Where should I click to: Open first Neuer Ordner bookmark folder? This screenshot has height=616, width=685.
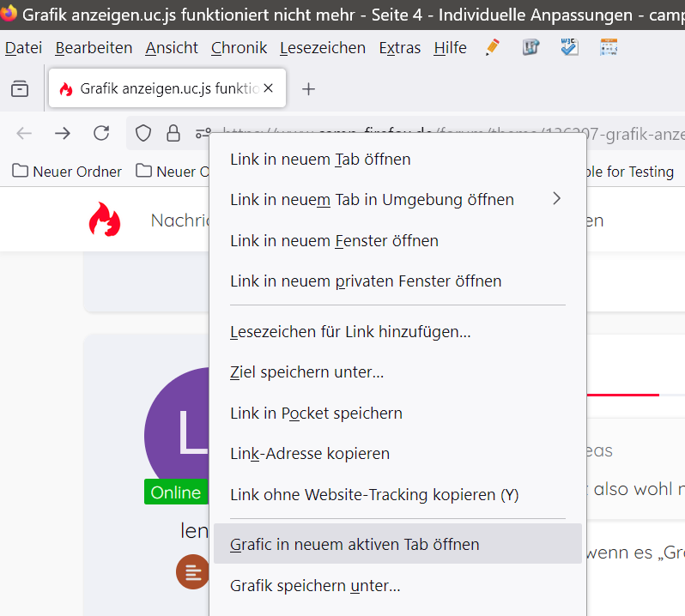(67, 172)
